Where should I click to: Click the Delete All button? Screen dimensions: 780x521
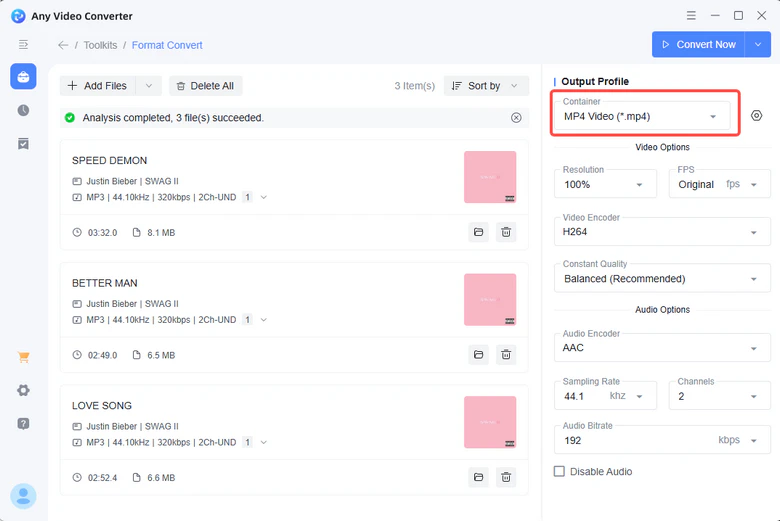206,86
